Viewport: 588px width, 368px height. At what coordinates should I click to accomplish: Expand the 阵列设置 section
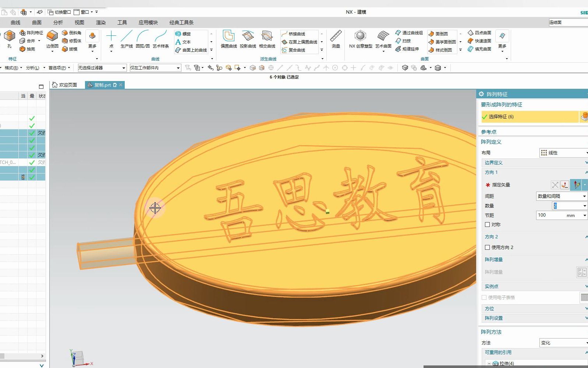[x=534, y=318]
